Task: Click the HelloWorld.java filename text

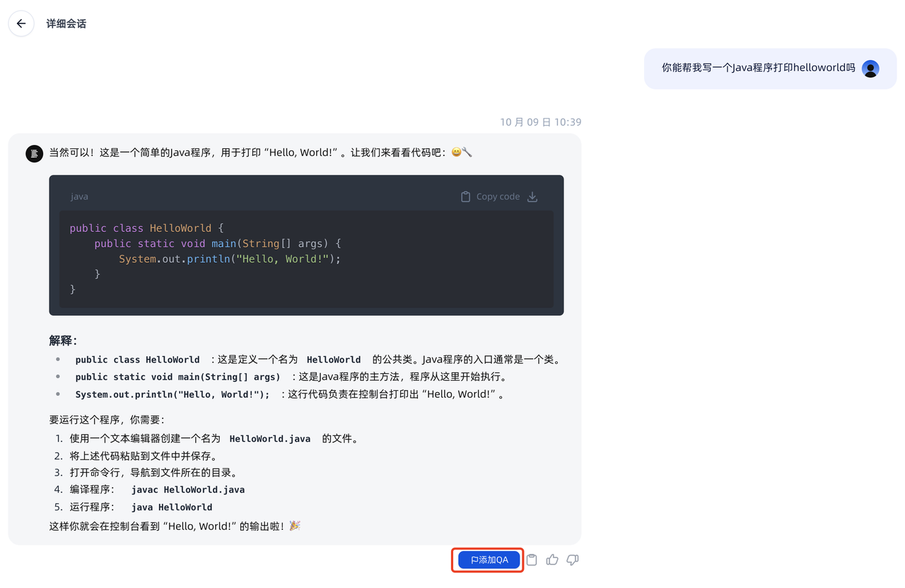Action: coord(269,438)
